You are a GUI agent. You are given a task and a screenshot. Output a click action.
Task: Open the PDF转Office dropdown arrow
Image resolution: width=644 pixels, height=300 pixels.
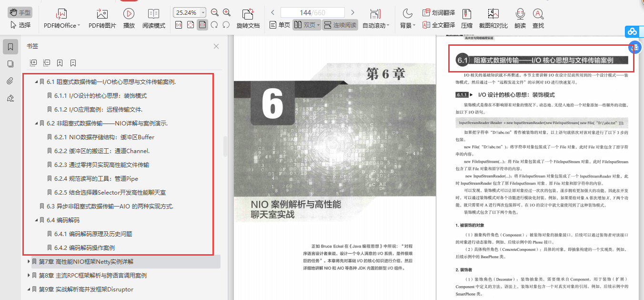point(79,25)
